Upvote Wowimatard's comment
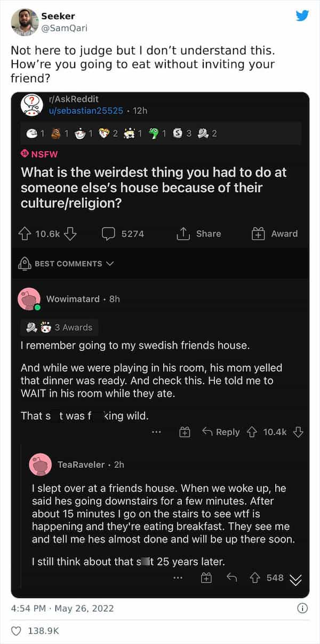The width and height of the screenshot is (320, 644). tap(253, 432)
